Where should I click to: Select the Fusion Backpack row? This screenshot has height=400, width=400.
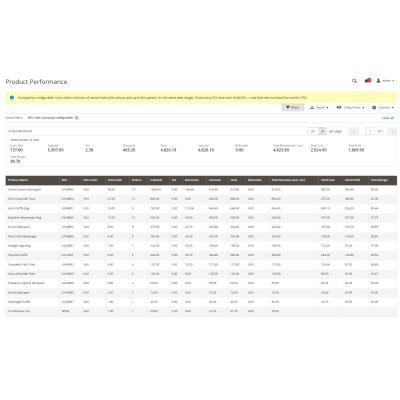201,227
